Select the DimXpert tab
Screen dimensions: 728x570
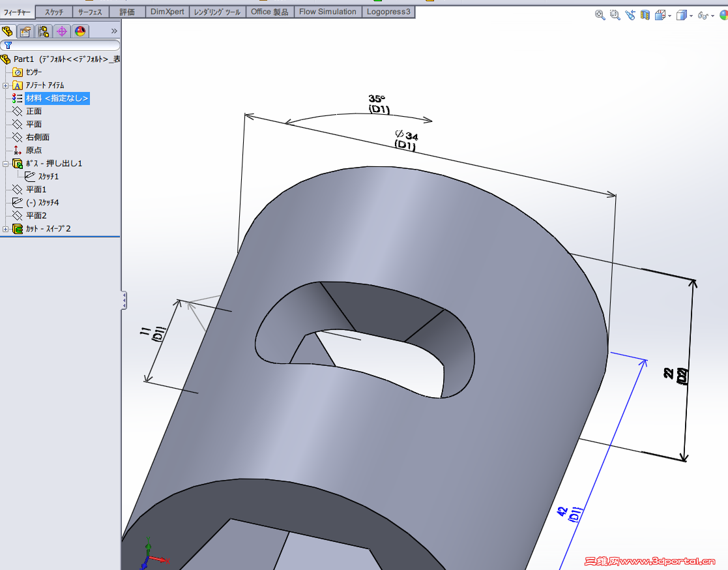tap(167, 12)
